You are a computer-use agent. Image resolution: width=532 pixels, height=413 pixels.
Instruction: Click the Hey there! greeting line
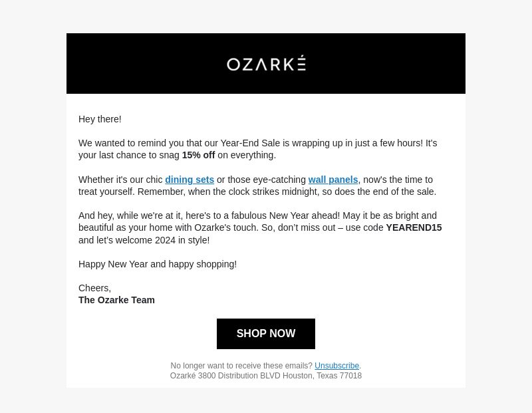point(100,119)
